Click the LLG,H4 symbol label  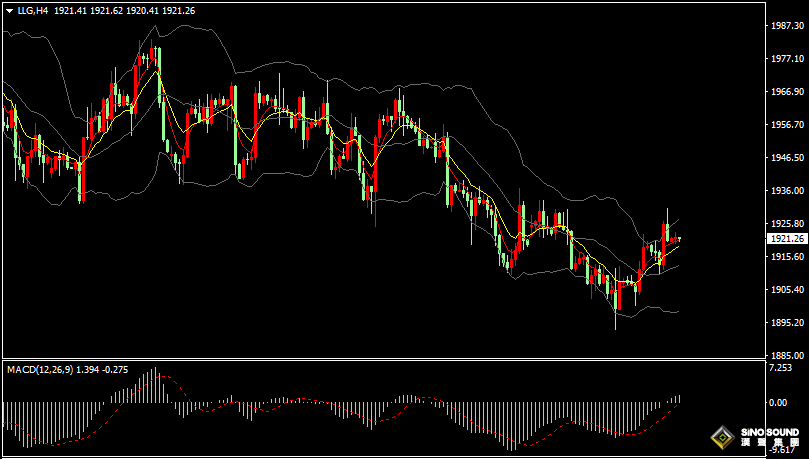(x=33, y=10)
